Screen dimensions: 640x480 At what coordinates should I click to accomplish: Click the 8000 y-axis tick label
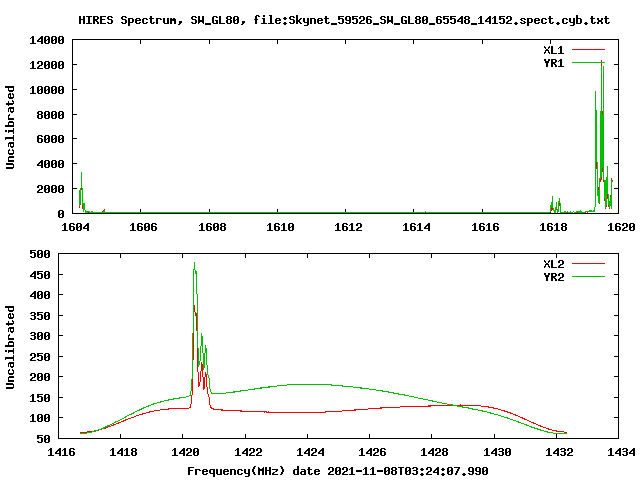click(x=51, y=115)
